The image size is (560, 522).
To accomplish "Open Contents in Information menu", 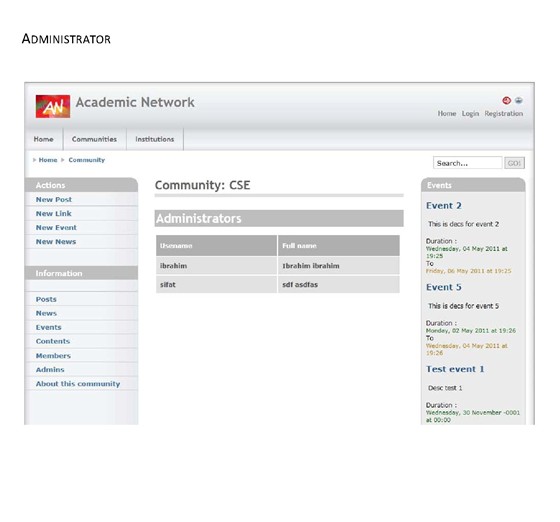I will click(52, 341).
